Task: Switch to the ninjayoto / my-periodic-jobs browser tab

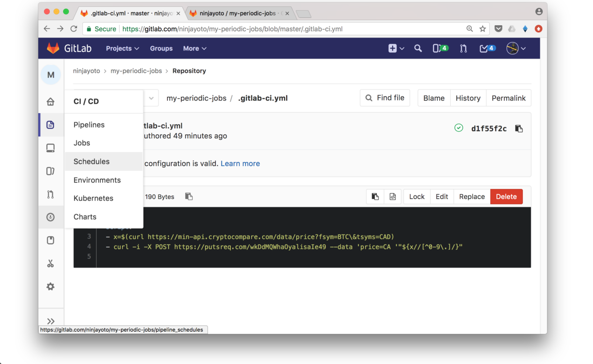Action: point(237,13)
